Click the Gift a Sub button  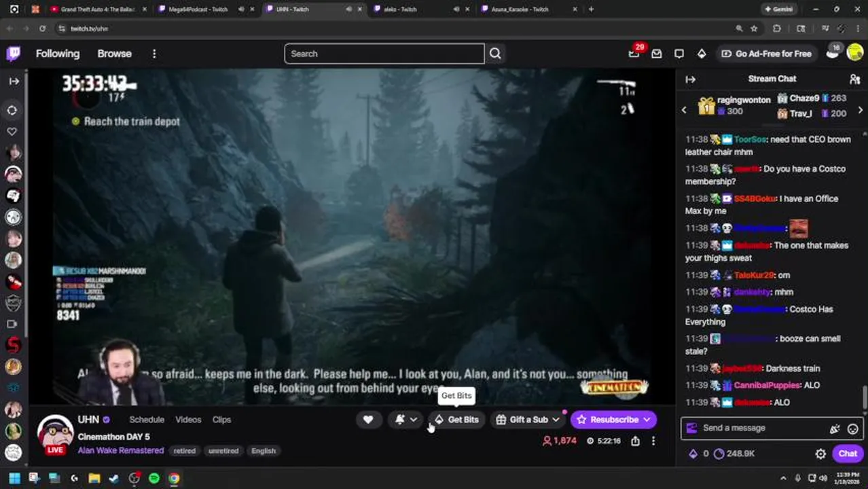[x=528, y=420]
